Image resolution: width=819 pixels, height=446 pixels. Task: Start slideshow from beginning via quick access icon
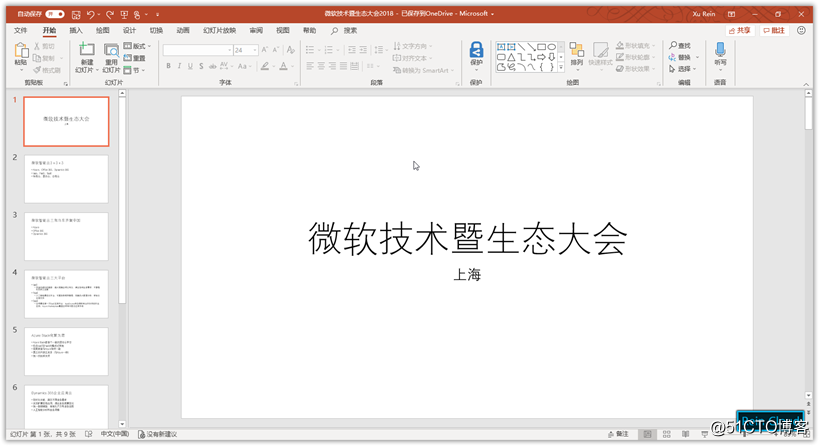[x=124, y=15]
